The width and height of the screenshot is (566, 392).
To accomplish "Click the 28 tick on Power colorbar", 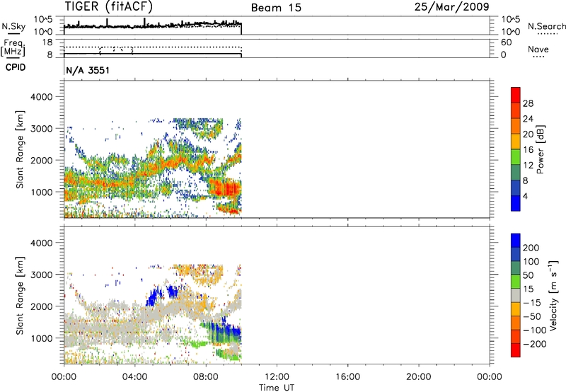I will 528,103.
